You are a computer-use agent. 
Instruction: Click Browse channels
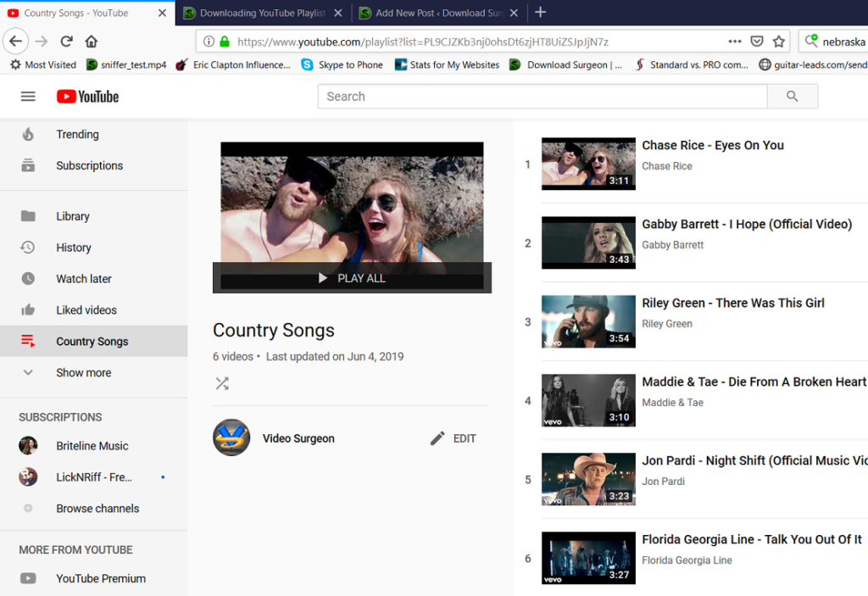click(93, 509)
